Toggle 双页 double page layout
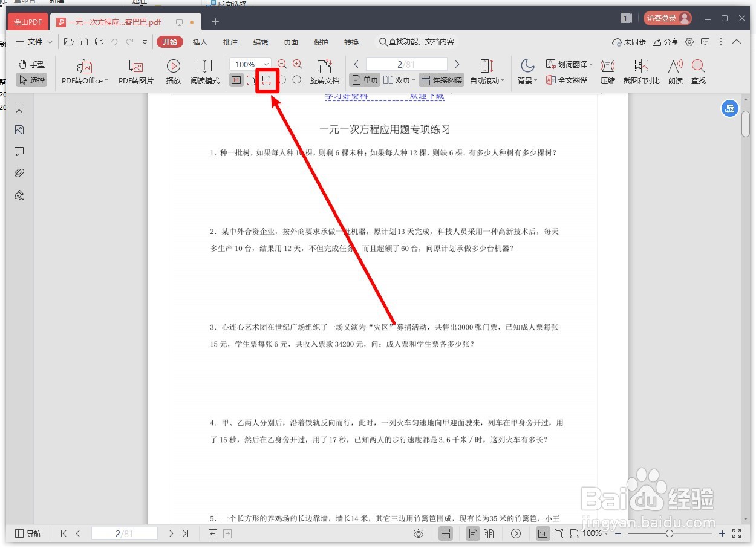This screenshot has height=548, width=756. [x=398, y=80]
